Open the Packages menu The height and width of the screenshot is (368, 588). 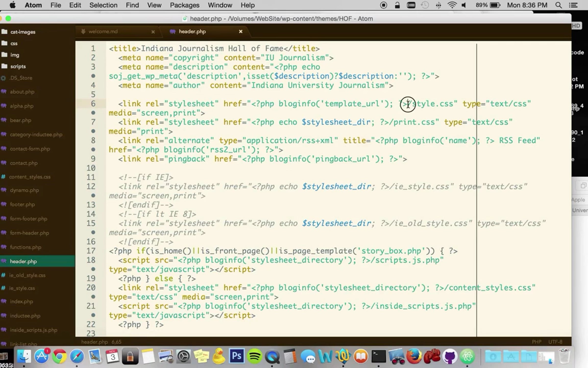[x=184, y=5]
